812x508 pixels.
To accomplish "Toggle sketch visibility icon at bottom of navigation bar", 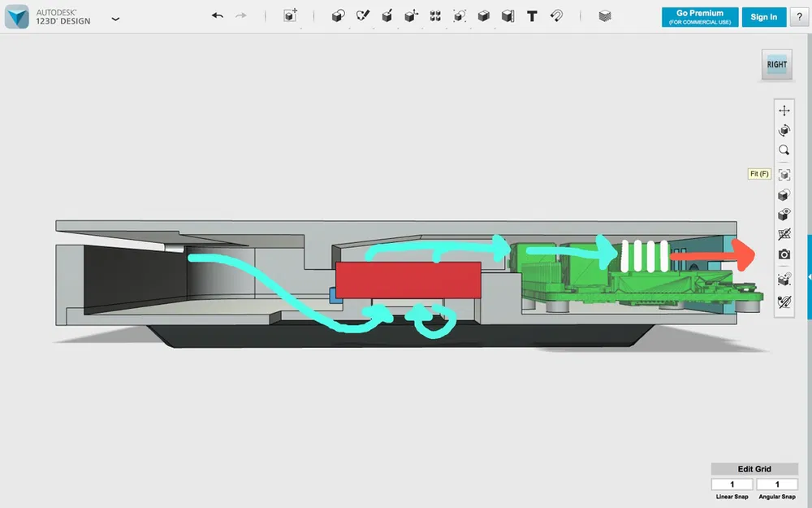I will [x=784, y=302].
